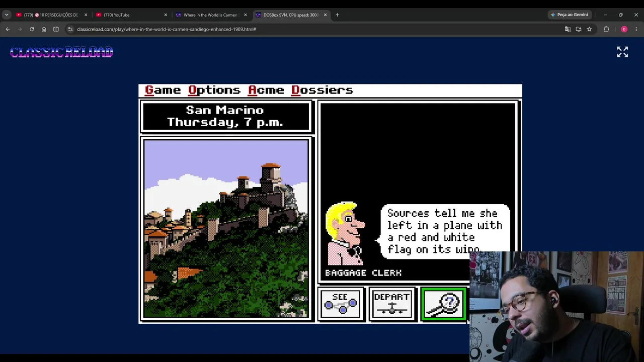Reload the current page
644x362 pixels.
[32, 29]
